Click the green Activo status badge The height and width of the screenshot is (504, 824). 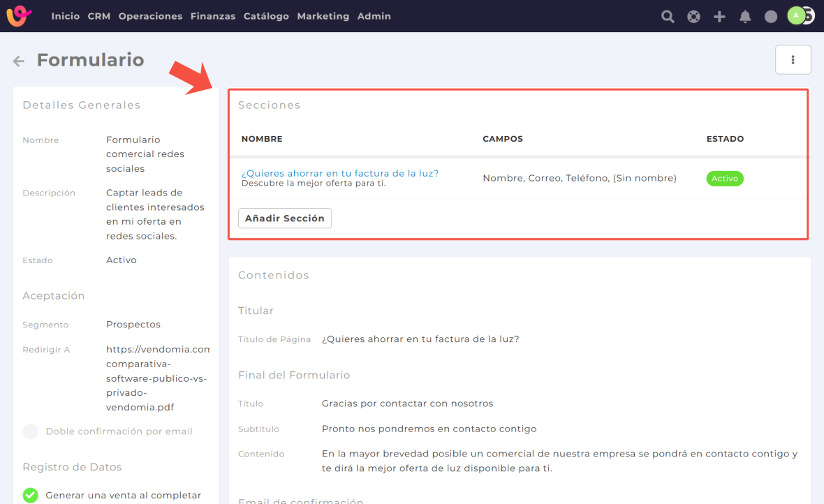coord(725,179)
